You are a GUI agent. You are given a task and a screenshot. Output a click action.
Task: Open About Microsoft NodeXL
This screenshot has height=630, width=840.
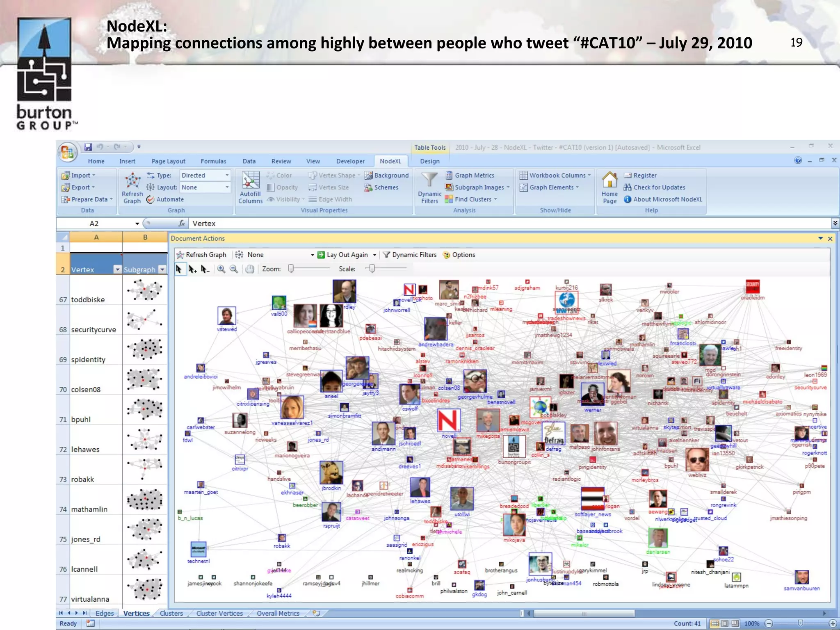pyautogui.click(x=663, y=199)
